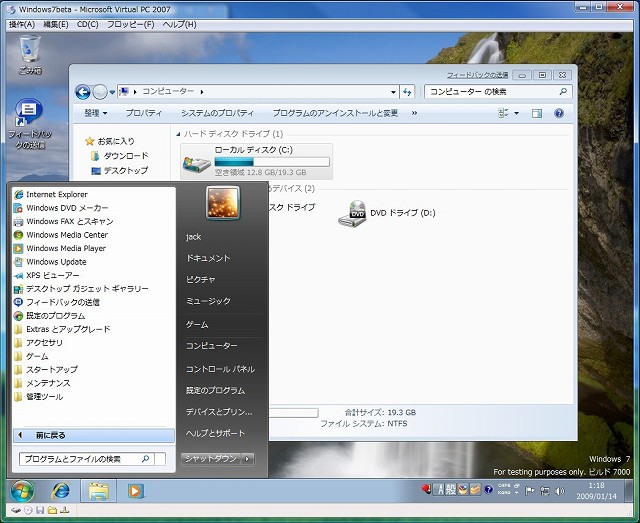Image resolution: width=640 pixels, height=523 pixels.
Task: Open the CD(C) menu in Virtual PC
Action: 87,24
